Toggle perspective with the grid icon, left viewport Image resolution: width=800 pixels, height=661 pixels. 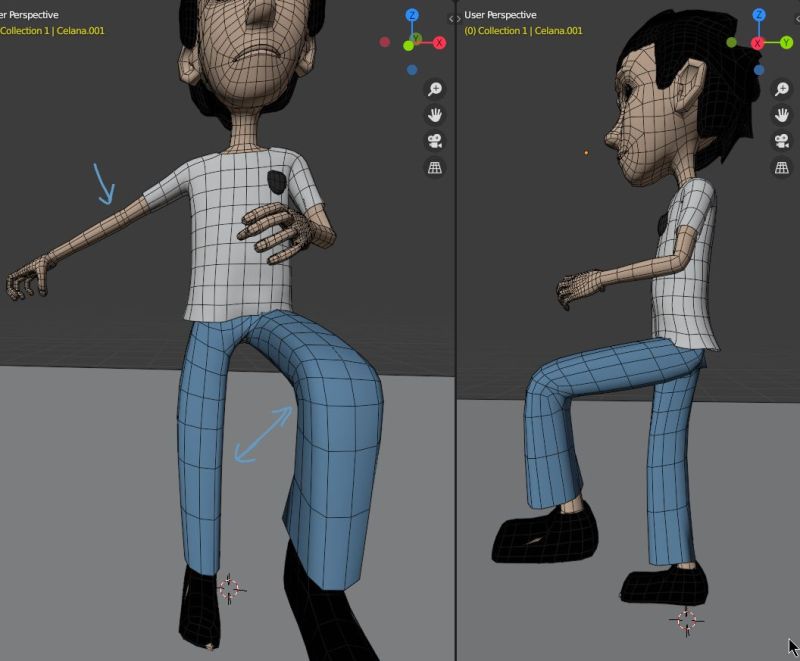pyautogui.click(x=434, y=167)
